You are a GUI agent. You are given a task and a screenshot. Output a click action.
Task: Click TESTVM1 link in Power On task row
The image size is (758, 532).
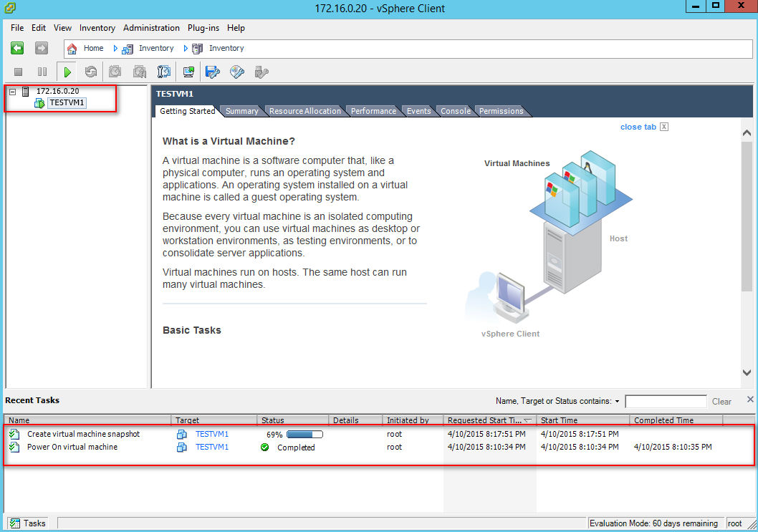pyautogui.click(x=212, y=447)
